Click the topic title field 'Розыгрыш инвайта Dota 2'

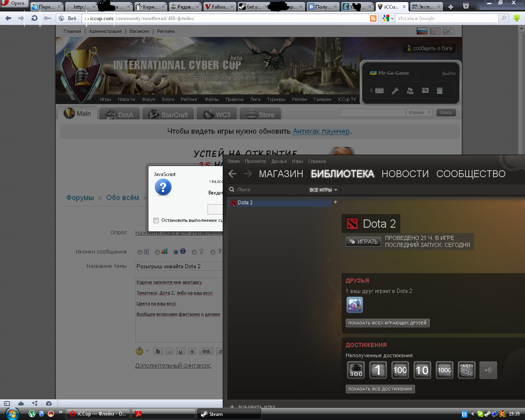tap(179, 266)
